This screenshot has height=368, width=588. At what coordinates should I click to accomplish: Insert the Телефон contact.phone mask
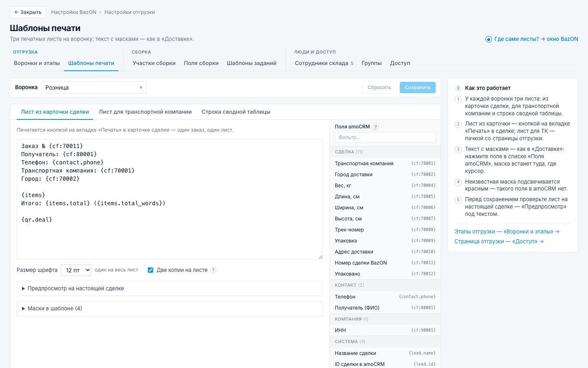[385, 296]
